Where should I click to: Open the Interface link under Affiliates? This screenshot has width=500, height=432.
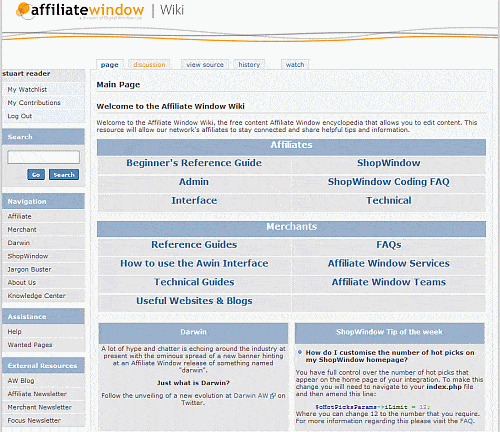click(x=194, y=200)
